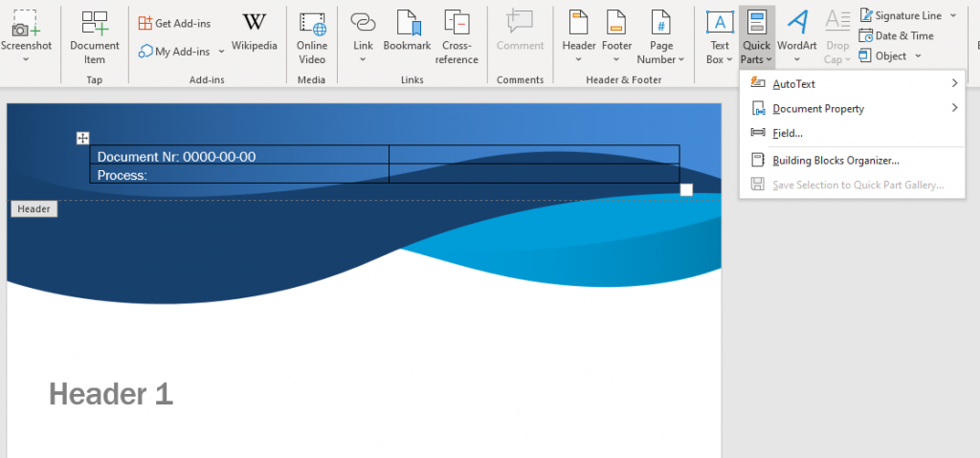Insert a Signature Line
This screenshot has width=980, height=458.
click(901, 15)
